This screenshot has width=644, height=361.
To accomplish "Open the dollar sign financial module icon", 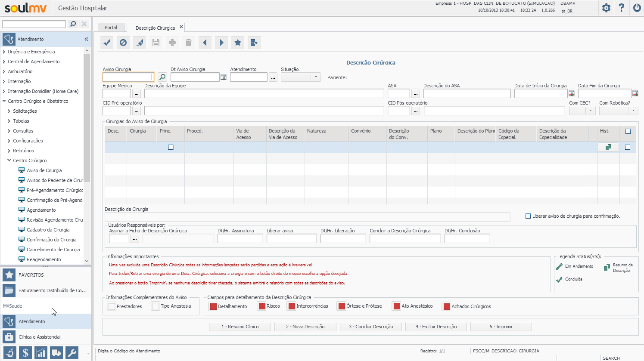I will click(25, 353).
